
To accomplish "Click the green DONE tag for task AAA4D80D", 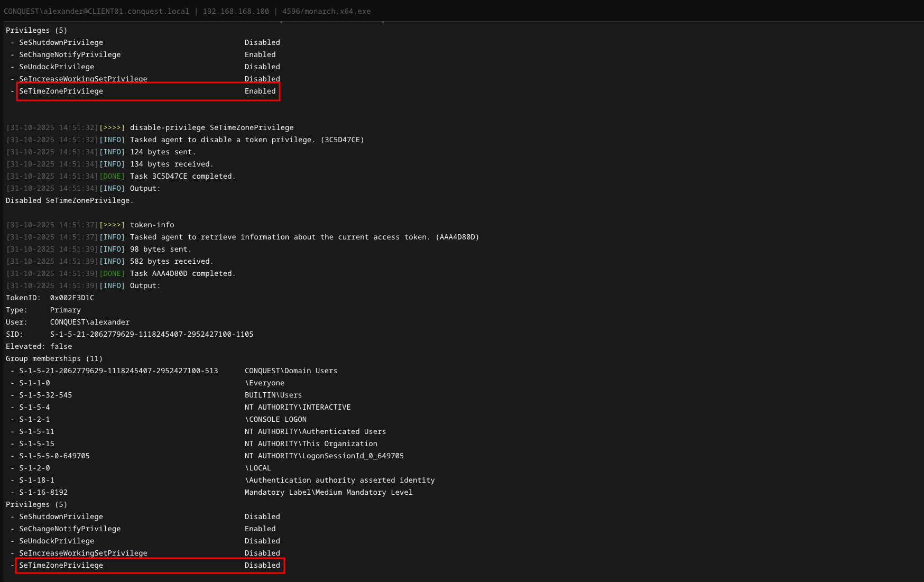I will (x=112, y=273).
